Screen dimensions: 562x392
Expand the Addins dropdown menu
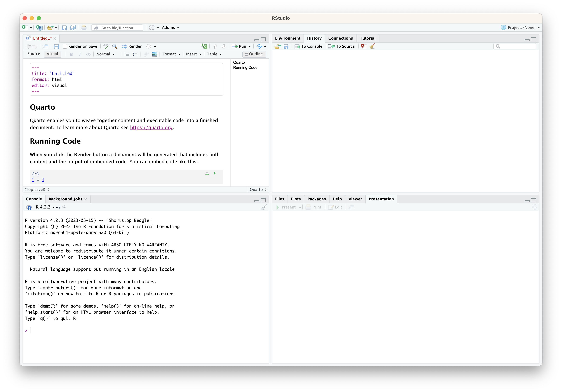(171, 28)
